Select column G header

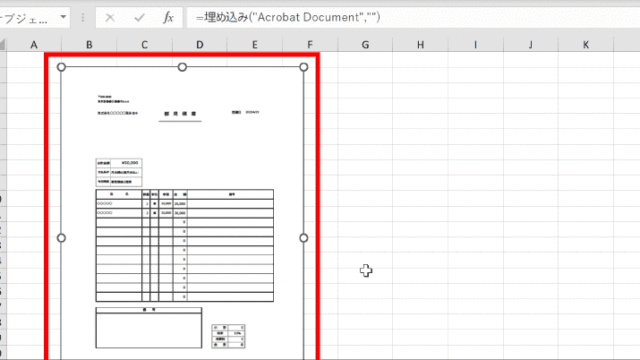coord(365,44)
